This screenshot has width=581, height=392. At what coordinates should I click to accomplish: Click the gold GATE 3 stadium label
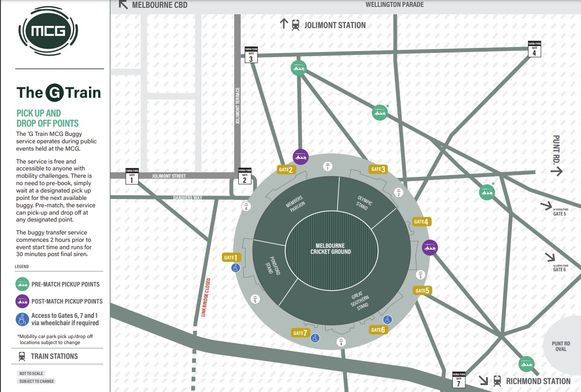(378, 169)
